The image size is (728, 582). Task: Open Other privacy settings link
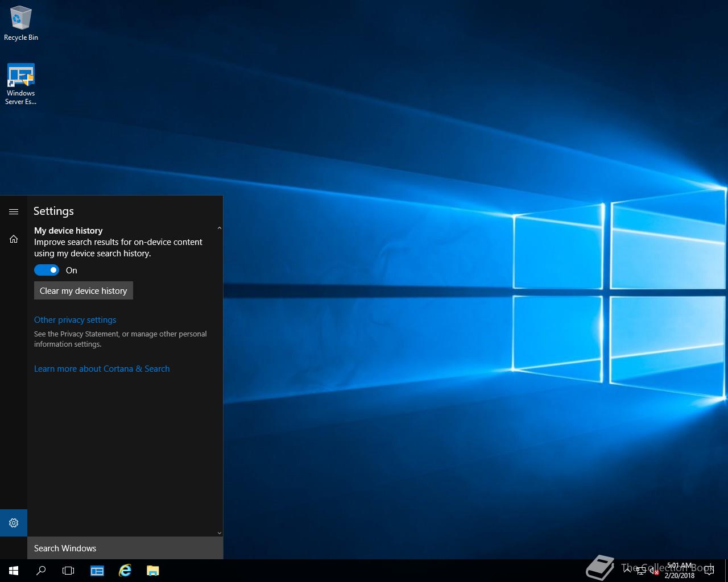click(75, 320)
